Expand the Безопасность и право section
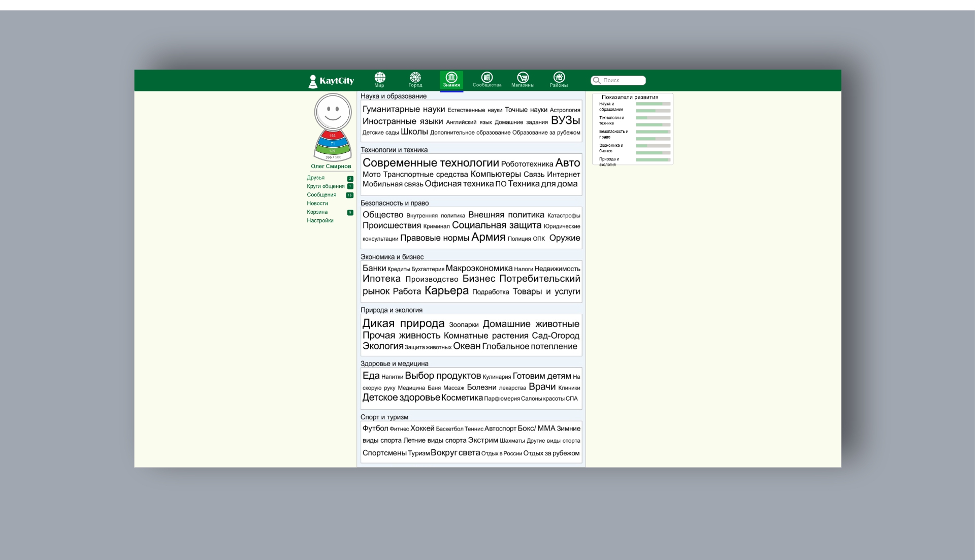 click(395, 202)
